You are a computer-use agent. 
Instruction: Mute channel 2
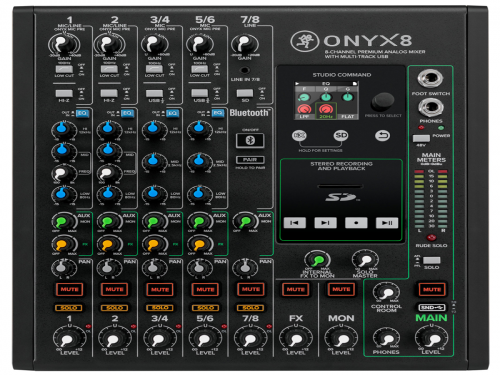pyautogui.click(x=114, y=289)
